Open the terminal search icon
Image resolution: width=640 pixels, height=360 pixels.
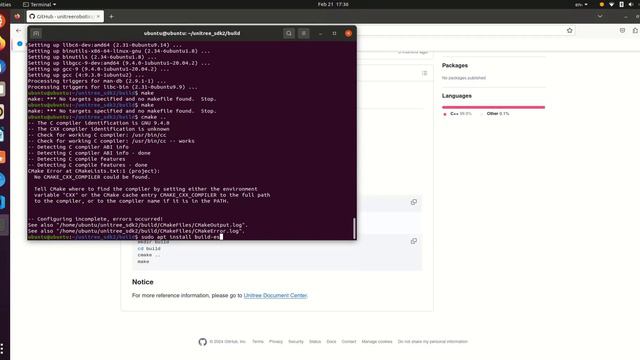tap(289, 33)
